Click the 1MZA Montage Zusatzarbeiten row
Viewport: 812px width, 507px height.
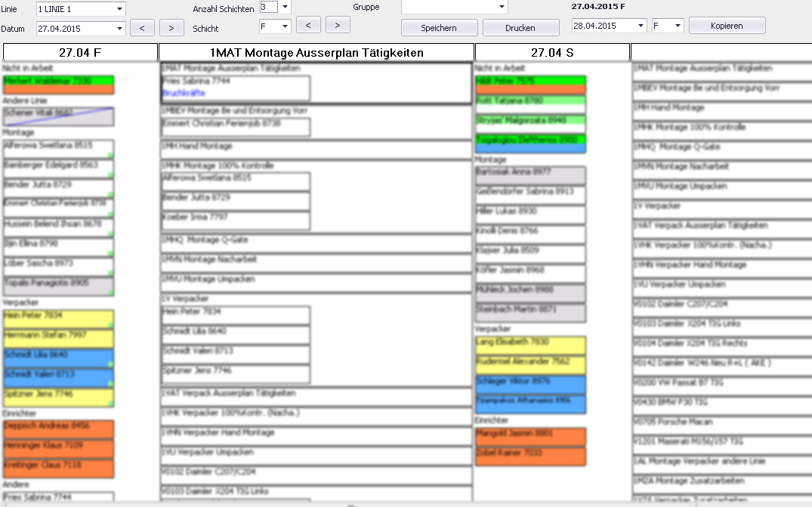[722, 485]
